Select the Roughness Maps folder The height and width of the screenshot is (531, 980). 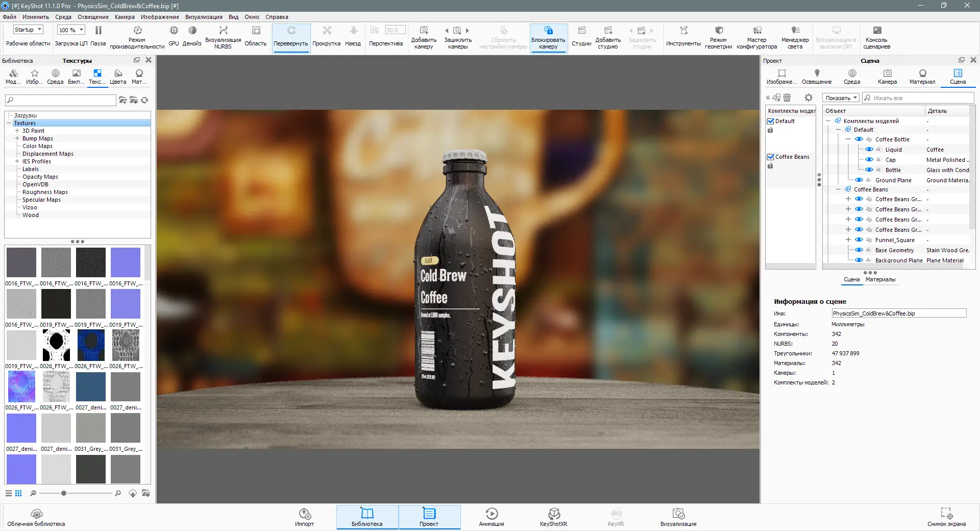coord(45,192)
